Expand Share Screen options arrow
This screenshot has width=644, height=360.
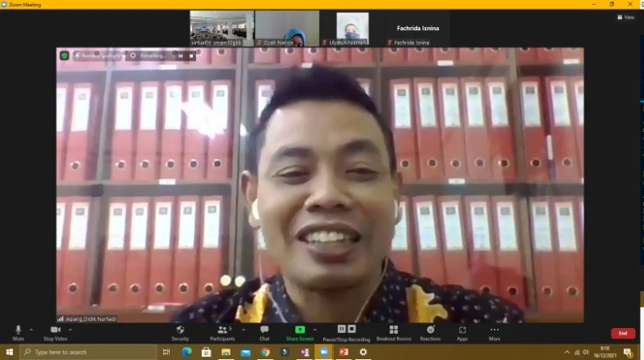click(x=315, y=329)
